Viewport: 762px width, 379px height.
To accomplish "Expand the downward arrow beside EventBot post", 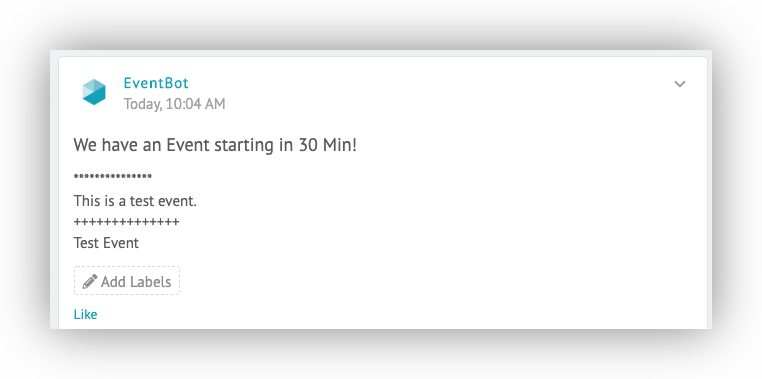I will [x=679, y=84].
